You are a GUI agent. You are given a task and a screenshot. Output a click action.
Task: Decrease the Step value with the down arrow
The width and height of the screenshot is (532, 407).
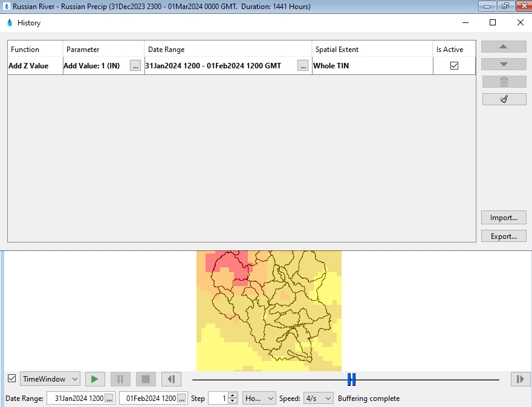pyautogui.click(x=232, y=401)
